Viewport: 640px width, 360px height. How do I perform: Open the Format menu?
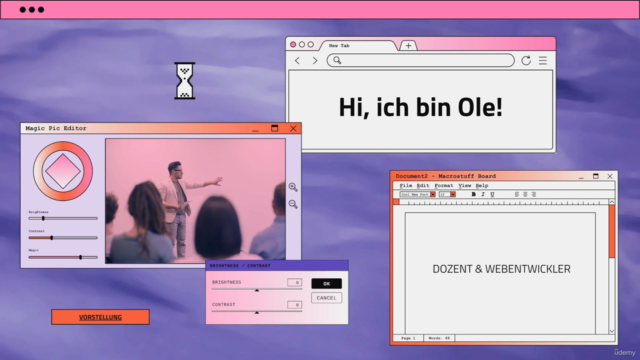[x=444, y=186]
